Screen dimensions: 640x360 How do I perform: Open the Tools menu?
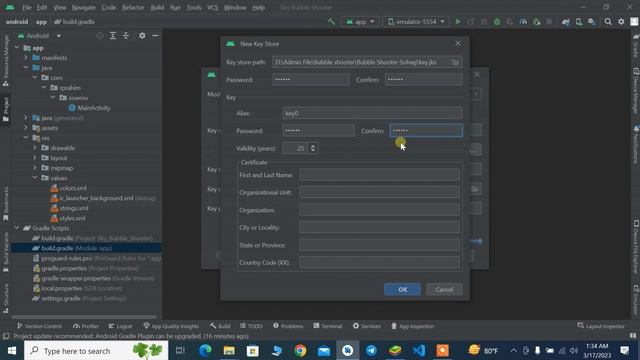click(x=194, y=7)
